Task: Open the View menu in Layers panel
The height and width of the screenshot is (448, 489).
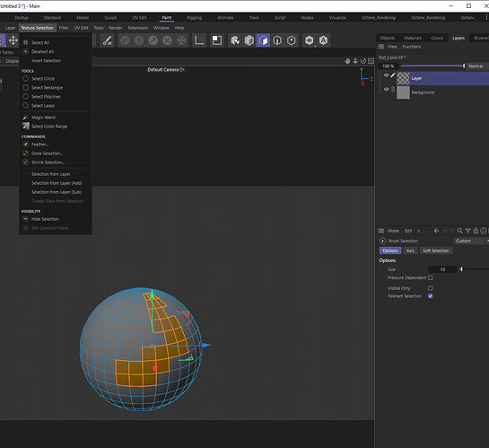Action: tap(392, 47)
